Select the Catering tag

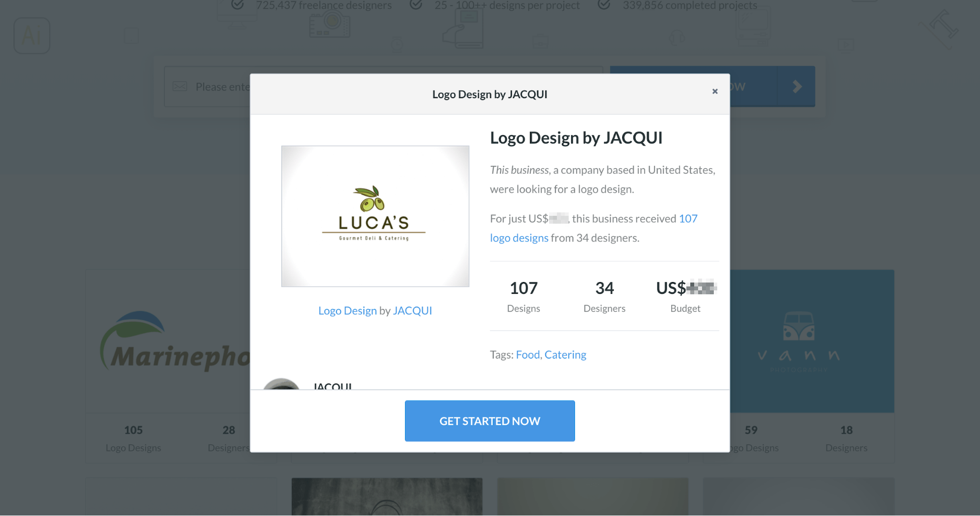tap(565, 355)
